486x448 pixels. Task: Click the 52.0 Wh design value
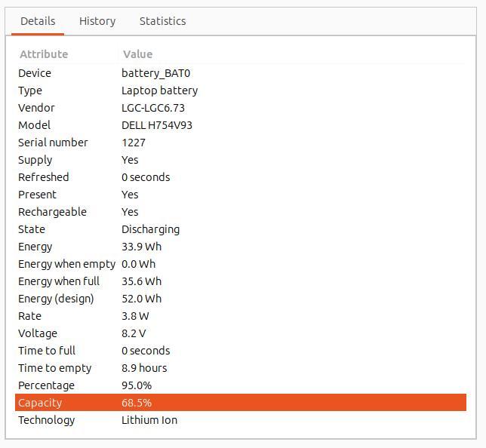point(141,299)
